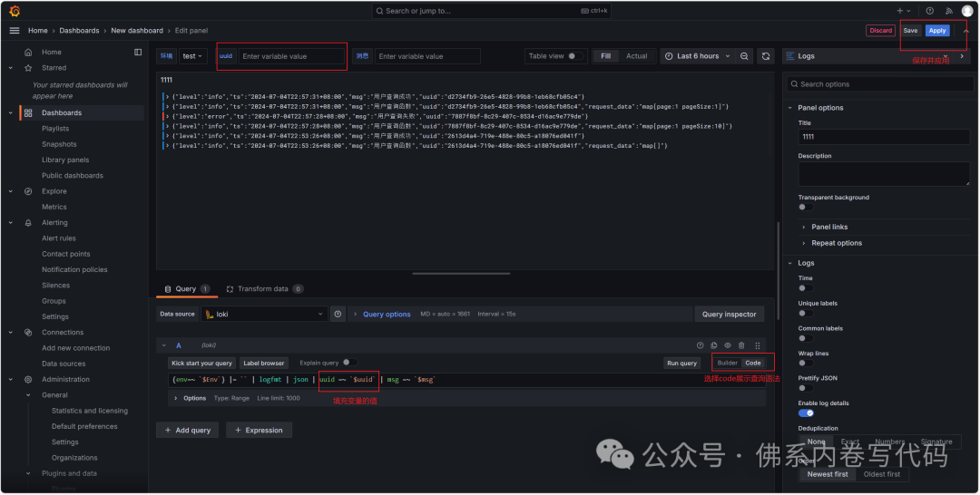Open the data source help icon

[338, 314]
